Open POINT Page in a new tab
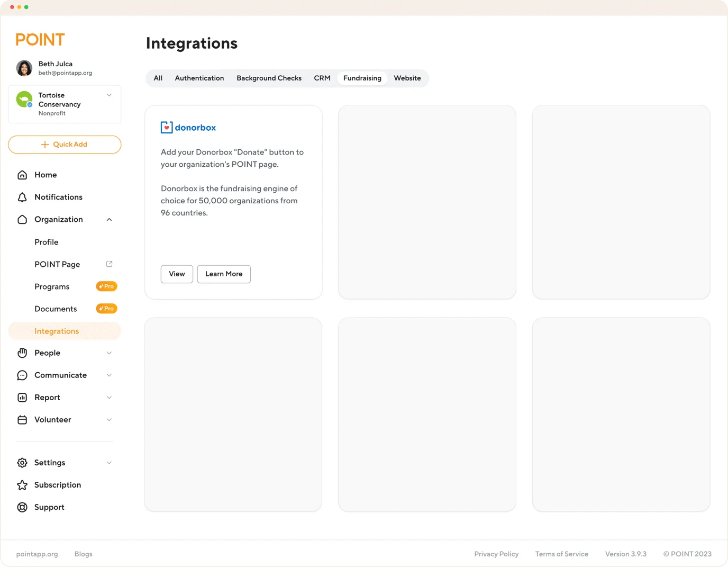 pyautogui.click(x=109, y=264)
